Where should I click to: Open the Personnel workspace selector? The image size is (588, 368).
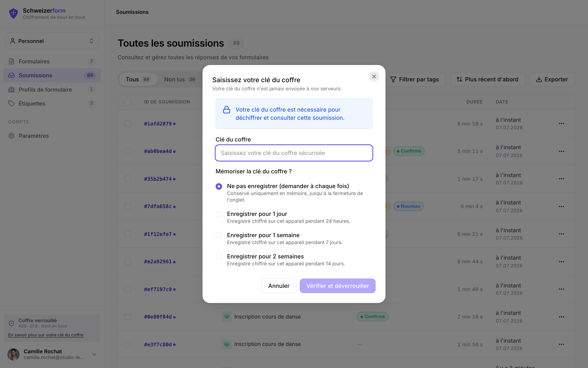(x=52, y=41)
